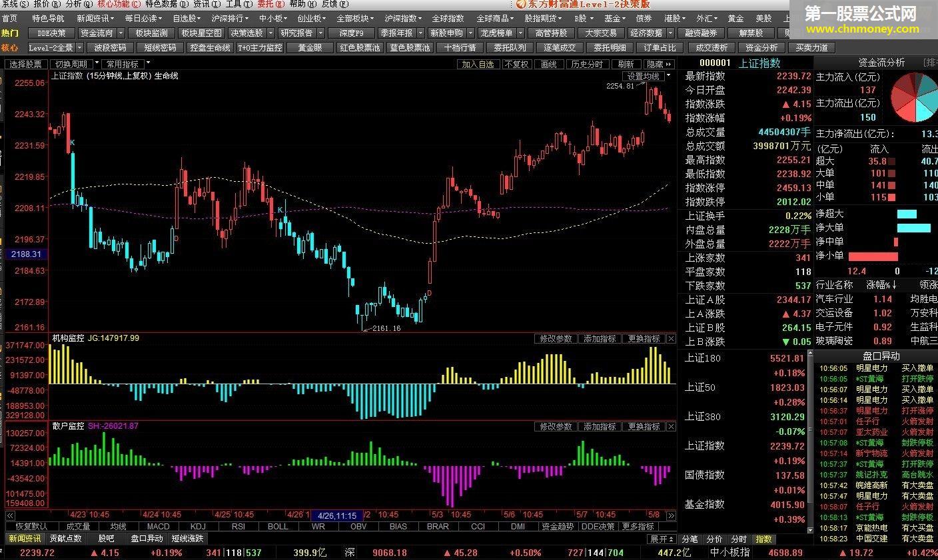This screenshot has height=560, width=938.
Task: Select the MACD indicator tab
Action: (x=159, y=526)
